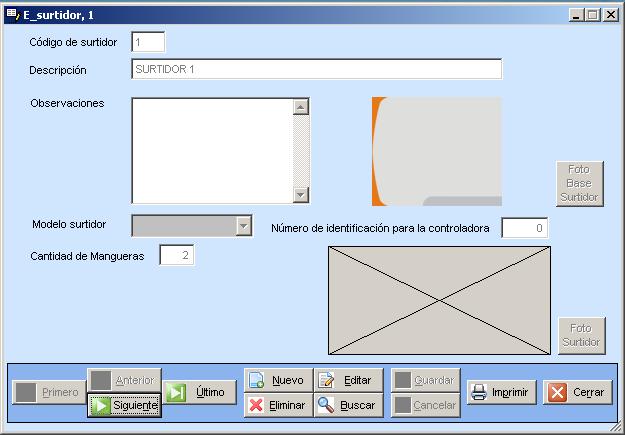The image size is (625, 435).
Task: Click the Observaciones scrollbar up arrow
Action: [301, 106]
